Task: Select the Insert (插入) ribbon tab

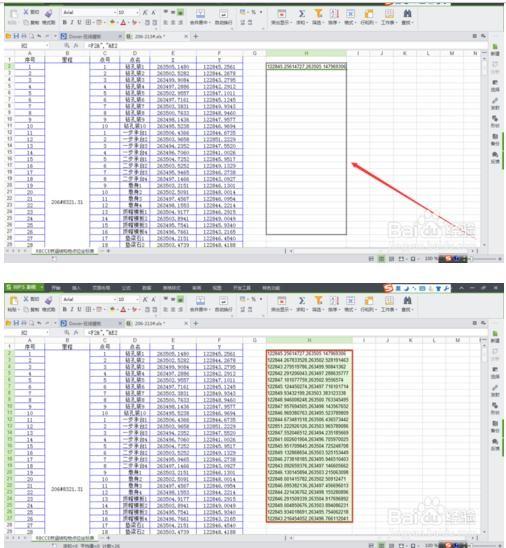Action: [76, 288]
